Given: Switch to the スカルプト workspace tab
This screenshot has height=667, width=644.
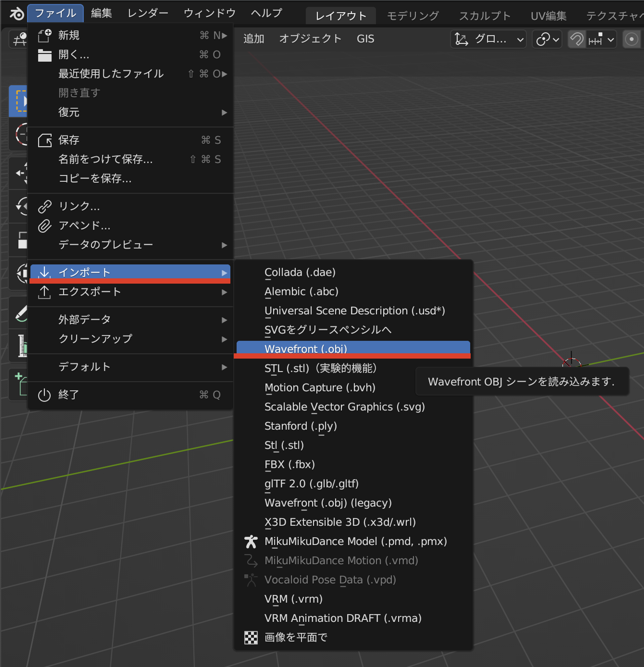Looking at the screenshot, I should tap(485, 16).
